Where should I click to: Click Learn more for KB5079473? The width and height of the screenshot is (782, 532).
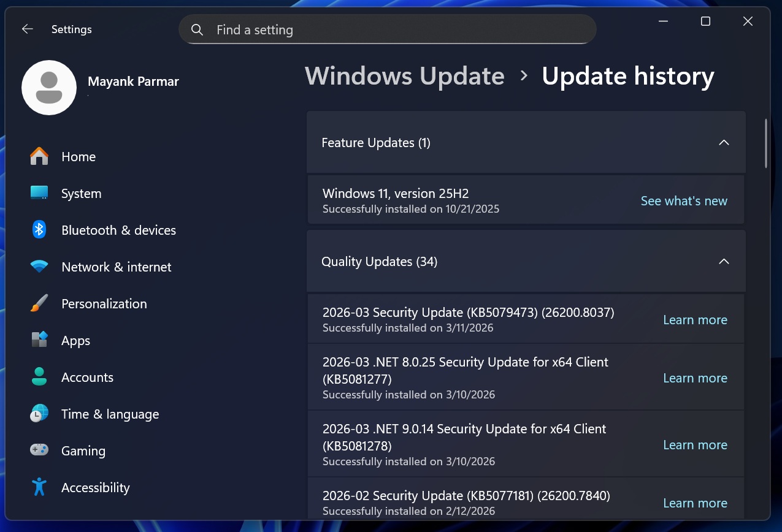coord(695,319)
